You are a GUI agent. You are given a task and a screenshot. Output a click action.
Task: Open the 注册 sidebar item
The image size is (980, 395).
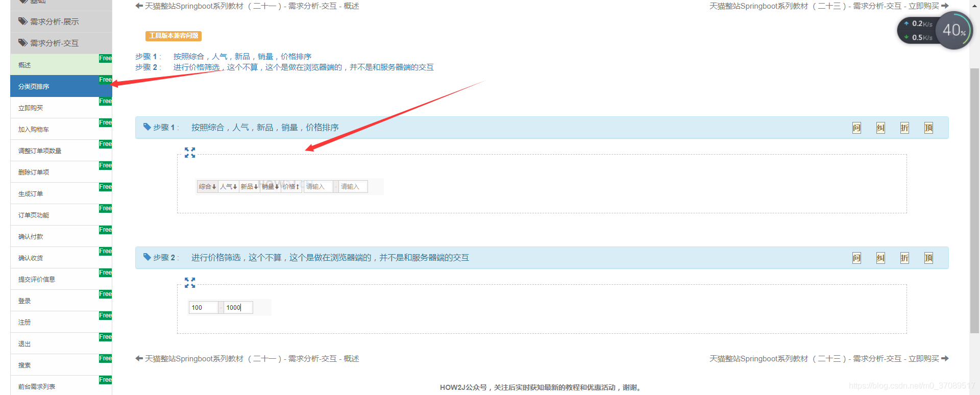[61, 322]
